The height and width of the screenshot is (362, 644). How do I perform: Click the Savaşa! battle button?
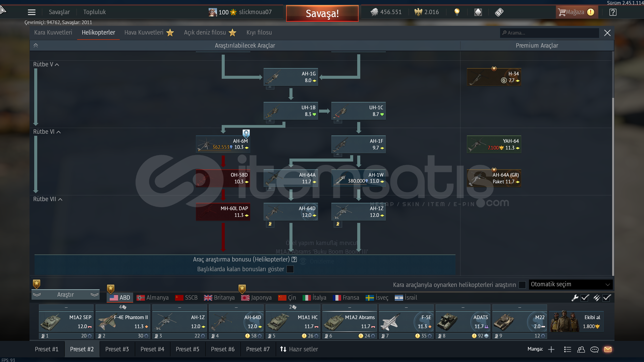(322, 13)
